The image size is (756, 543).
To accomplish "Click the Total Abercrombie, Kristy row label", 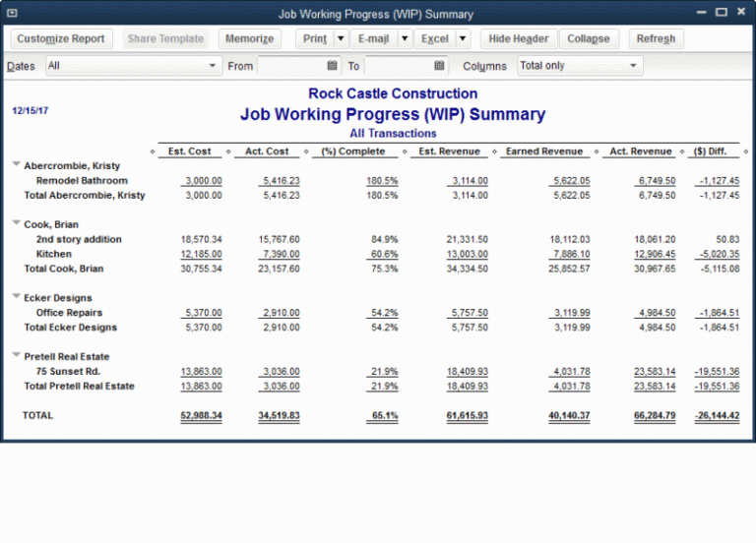I will (85, 195).
